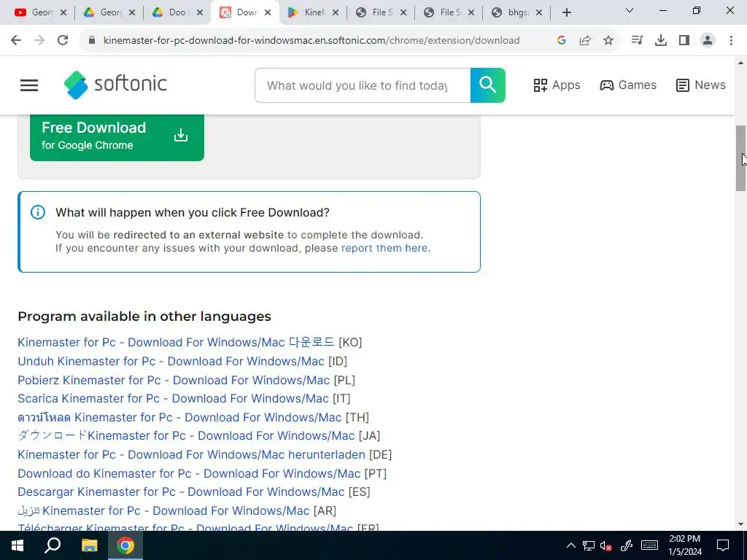747x560 pixels.
Task: Open the Chrome side panel icon
Action: 684,41
